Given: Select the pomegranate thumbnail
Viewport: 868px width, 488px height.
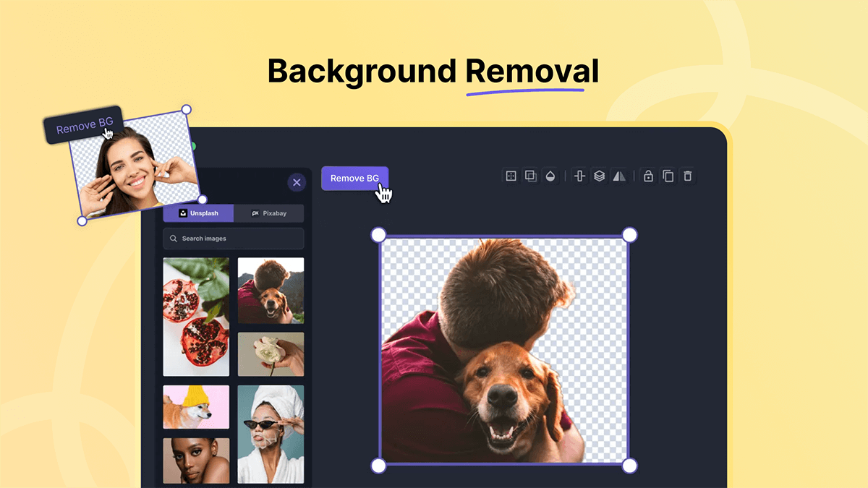Looking at the screenshot, I should tap(196, 317).
